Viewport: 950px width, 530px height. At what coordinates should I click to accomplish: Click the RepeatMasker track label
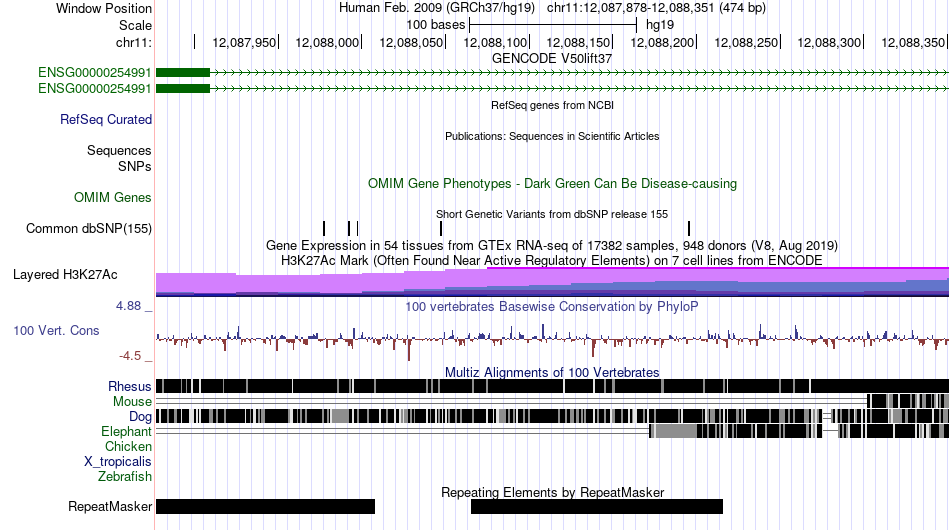tap(110, 506)
